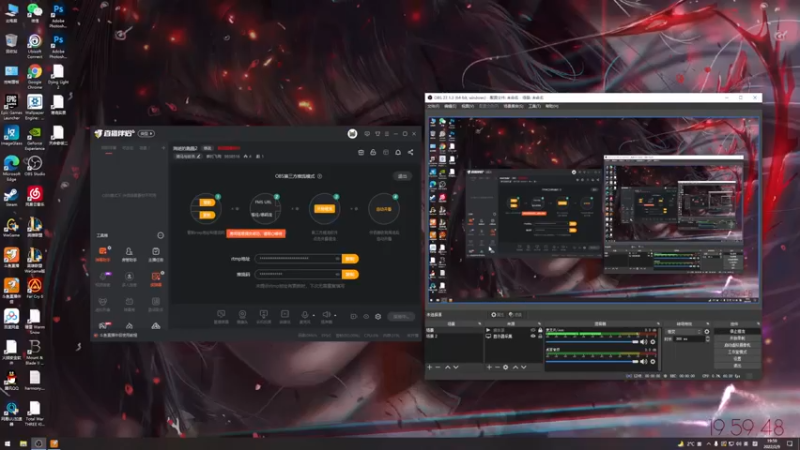Open the hamburger menu in the companion title bar

387,134
